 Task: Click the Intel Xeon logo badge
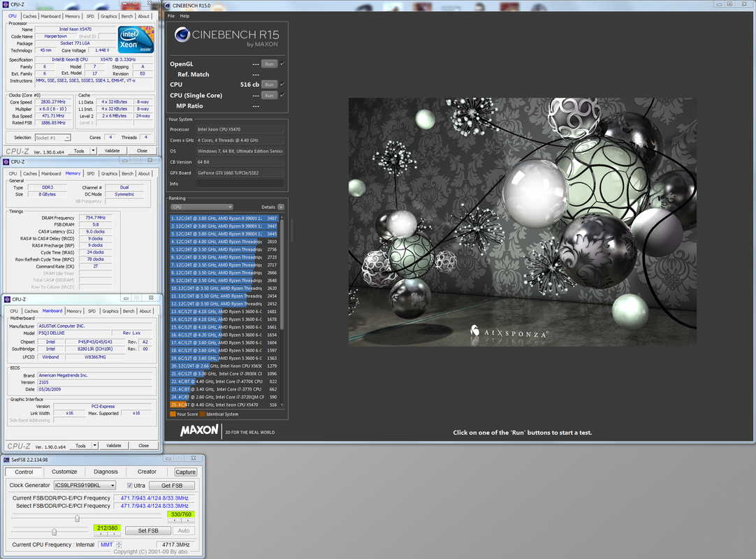(136, 39)
